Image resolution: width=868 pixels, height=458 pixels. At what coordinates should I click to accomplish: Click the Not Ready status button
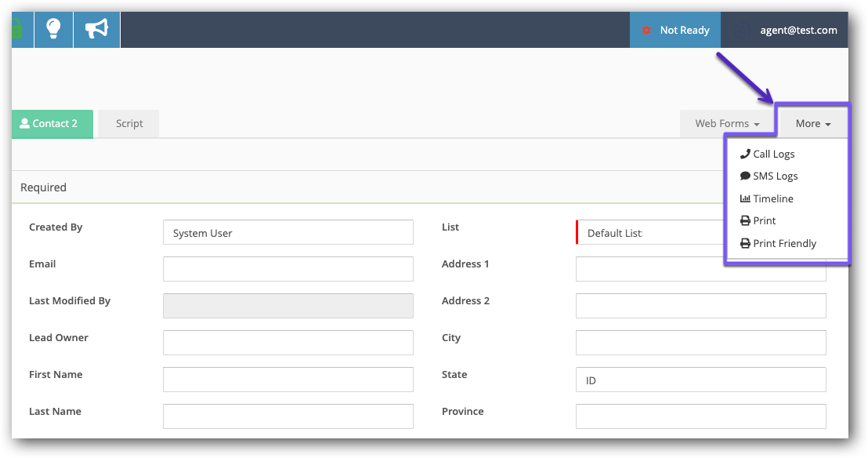click(x=675, y=31)
